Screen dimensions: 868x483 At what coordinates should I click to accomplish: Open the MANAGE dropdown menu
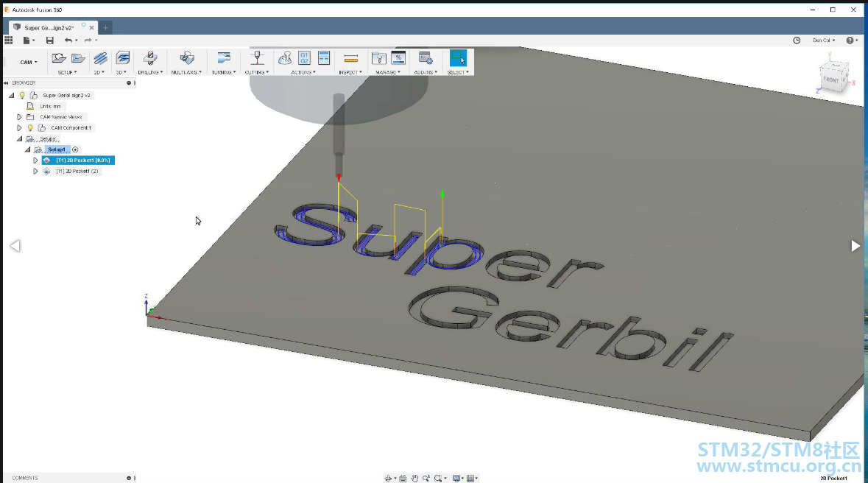click(x=387, y=72)
